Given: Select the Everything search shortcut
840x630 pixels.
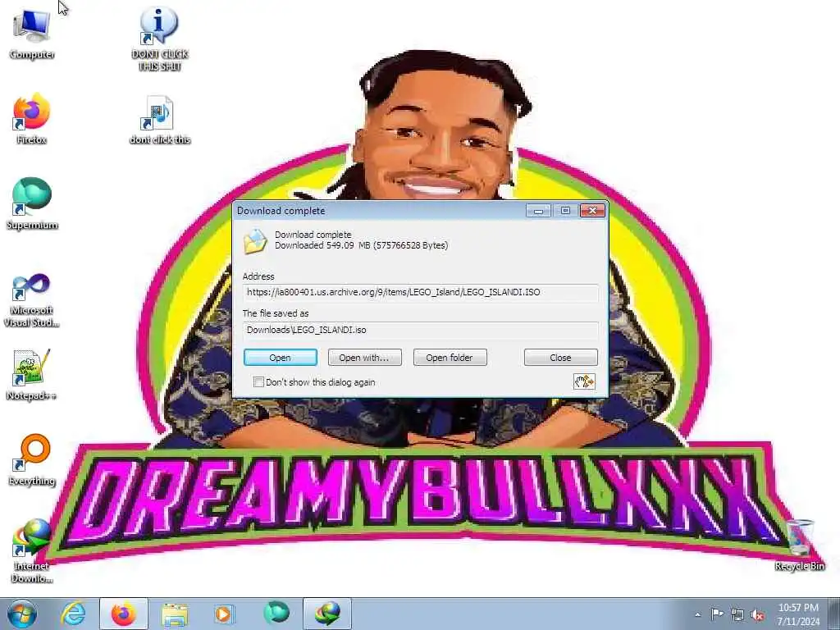Looking at the screenshot, I should click(32, 459).
